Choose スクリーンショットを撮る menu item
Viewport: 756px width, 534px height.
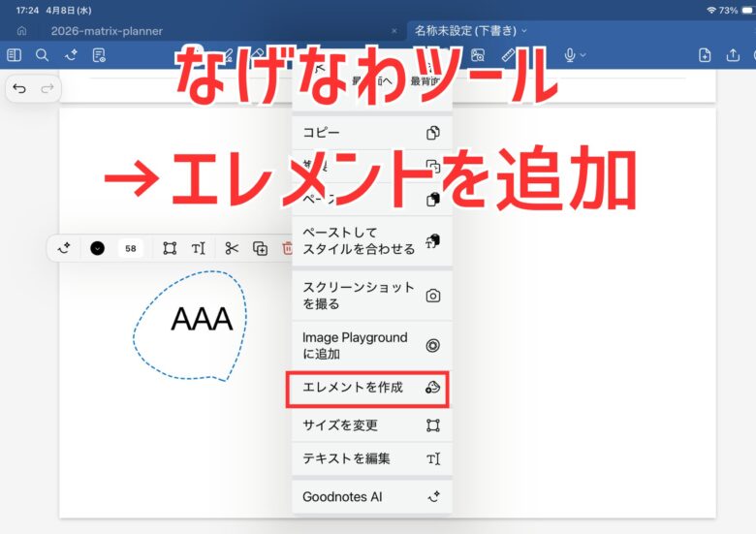(x=372, y=296)
